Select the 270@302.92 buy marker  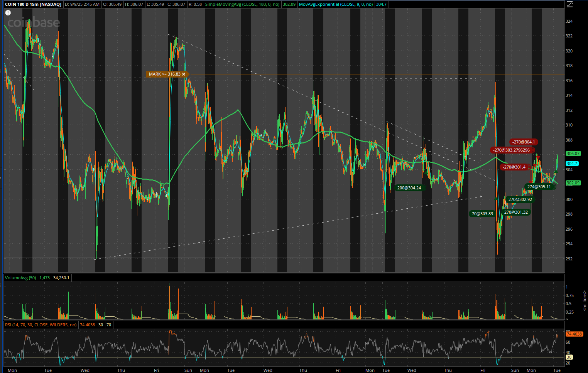pyautogui.click(x=520, y=199)
